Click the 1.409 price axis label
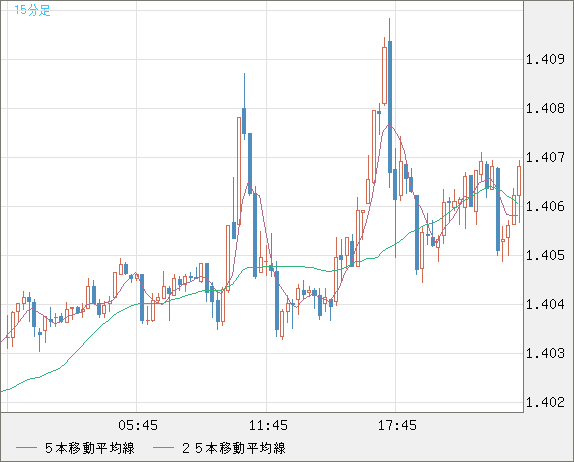 coord(545,59)
